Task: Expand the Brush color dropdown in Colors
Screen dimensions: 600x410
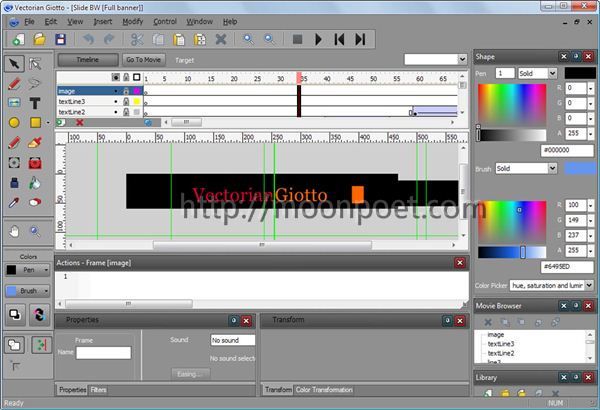Action: tap(46, 291)
